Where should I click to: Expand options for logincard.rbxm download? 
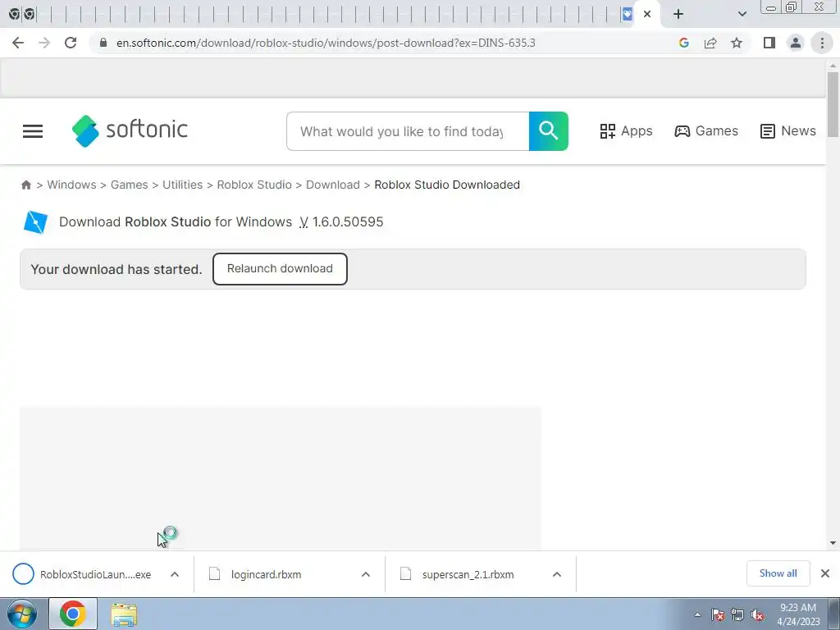(x=366, y=574)
